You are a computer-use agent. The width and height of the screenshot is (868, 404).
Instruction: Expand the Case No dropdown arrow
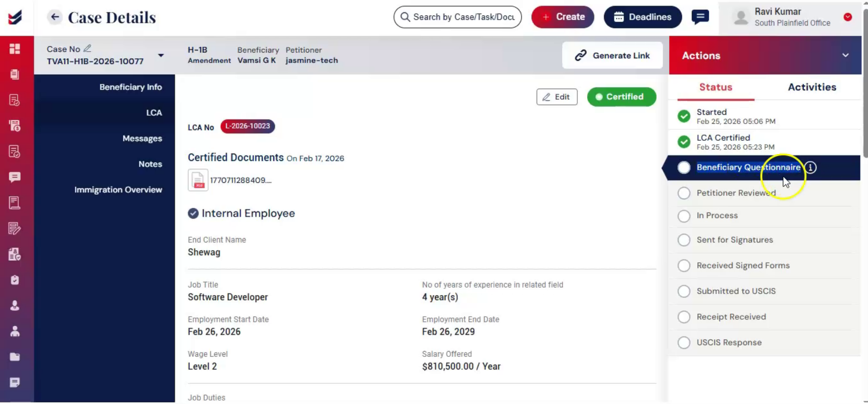[x=161, y=55]
